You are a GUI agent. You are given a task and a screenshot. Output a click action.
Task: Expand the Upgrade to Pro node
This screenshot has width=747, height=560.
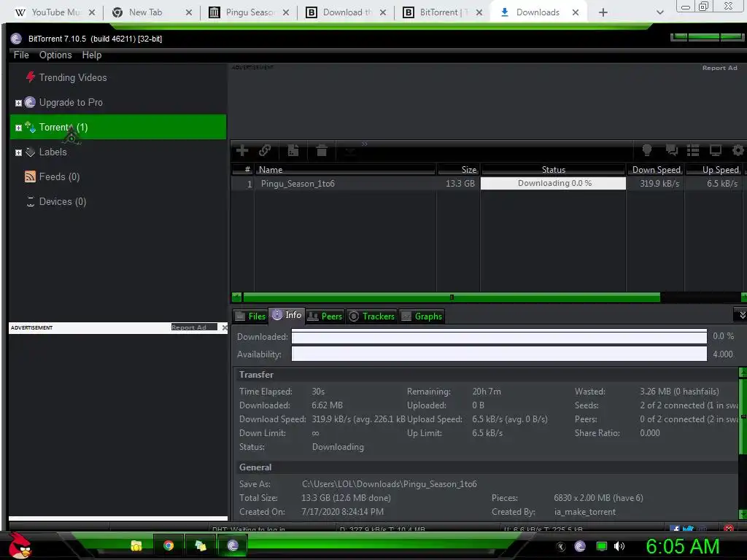coord(18,103)
